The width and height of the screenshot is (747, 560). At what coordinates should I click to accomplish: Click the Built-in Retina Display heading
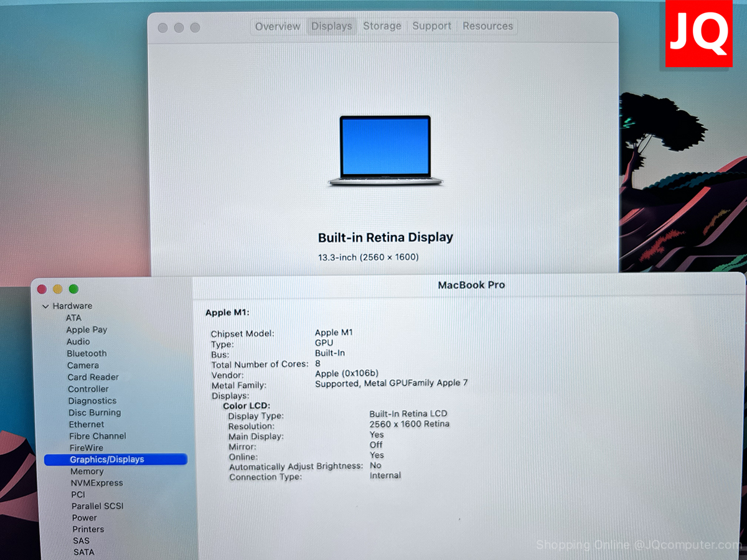[x=385, y=237]
